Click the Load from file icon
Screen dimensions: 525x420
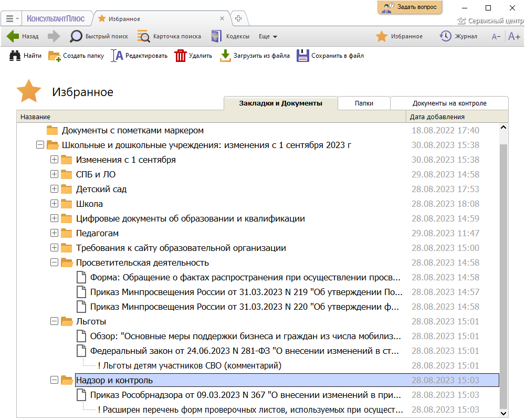225,56
